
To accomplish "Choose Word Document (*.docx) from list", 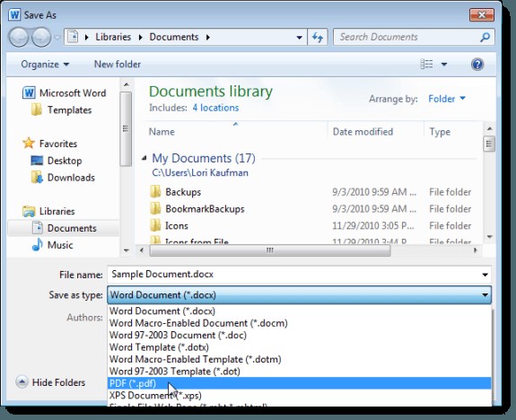I will [299, 311].
